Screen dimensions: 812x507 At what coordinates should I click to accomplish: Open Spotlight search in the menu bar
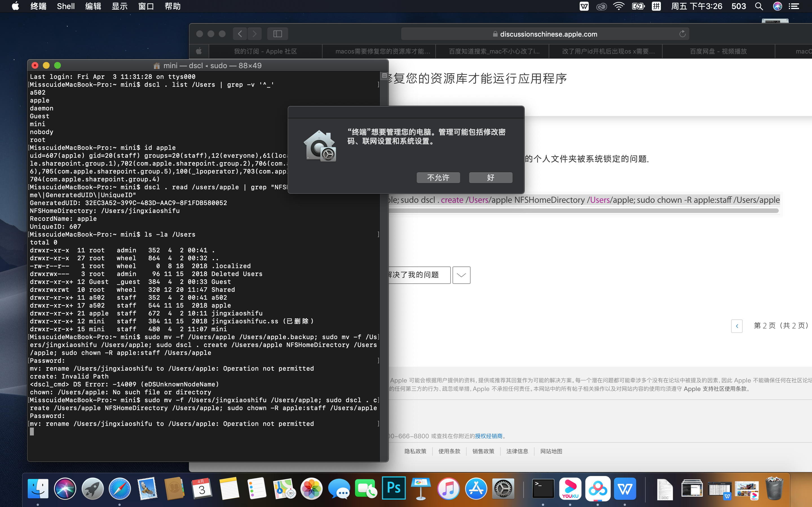(x=759, y=6)
